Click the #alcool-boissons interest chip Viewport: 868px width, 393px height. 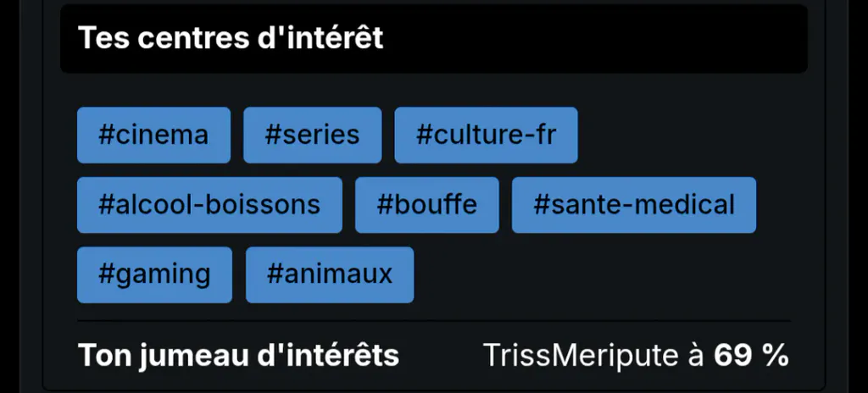[209, 205]
